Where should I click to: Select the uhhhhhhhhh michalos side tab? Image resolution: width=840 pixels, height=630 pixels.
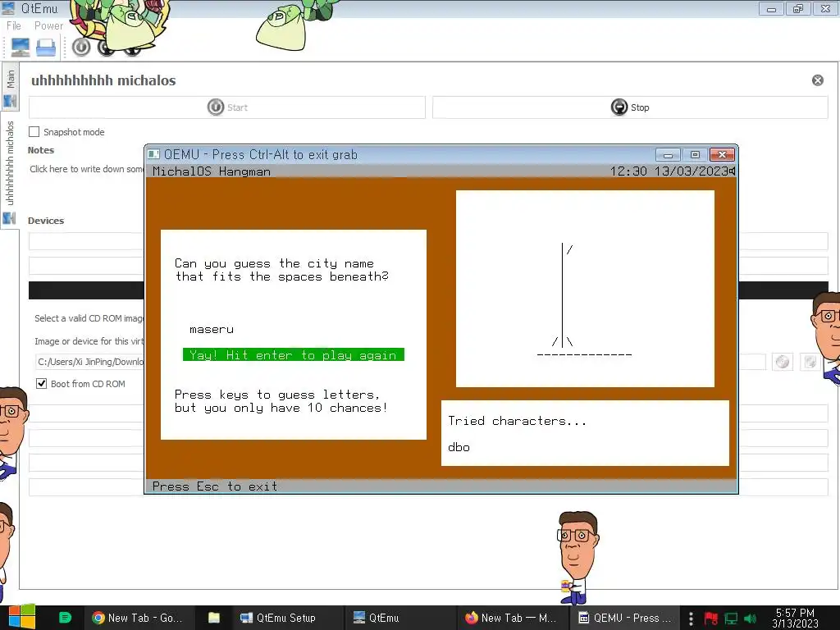click(10, 171)
